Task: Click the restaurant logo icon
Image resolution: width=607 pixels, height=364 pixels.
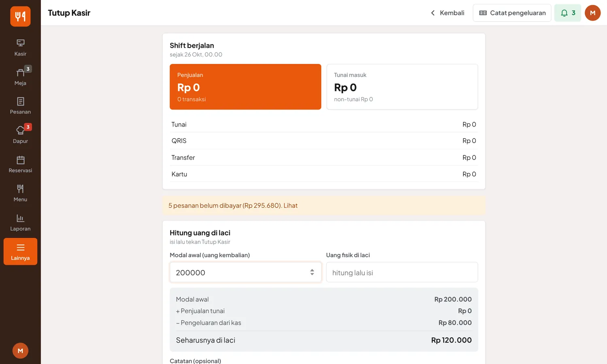Action: [20, 16]
